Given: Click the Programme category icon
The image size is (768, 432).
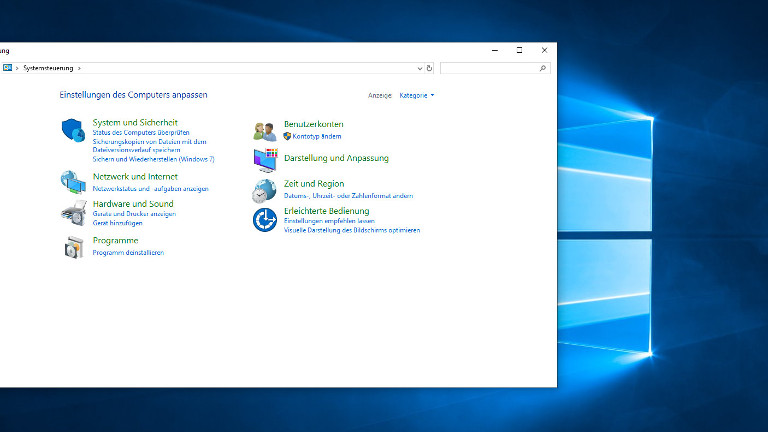Looking at the screenshot, I should pyautogui.click(x=73, y=247).
